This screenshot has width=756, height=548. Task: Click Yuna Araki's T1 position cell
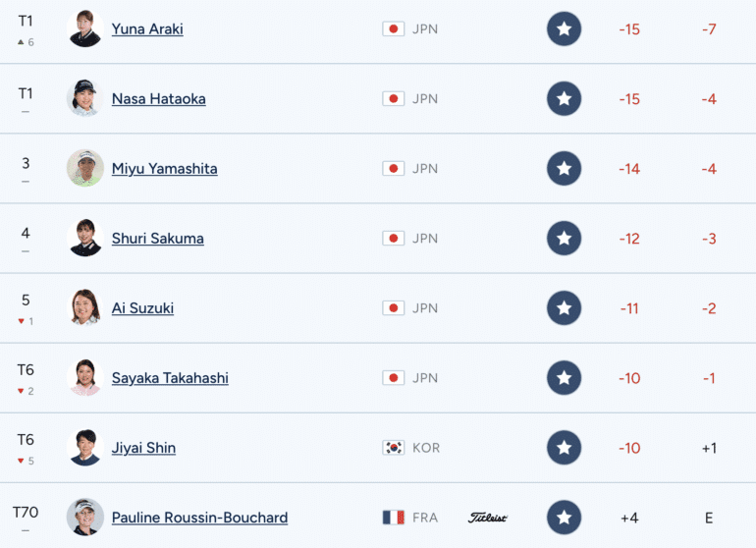[x=26, y=22]
